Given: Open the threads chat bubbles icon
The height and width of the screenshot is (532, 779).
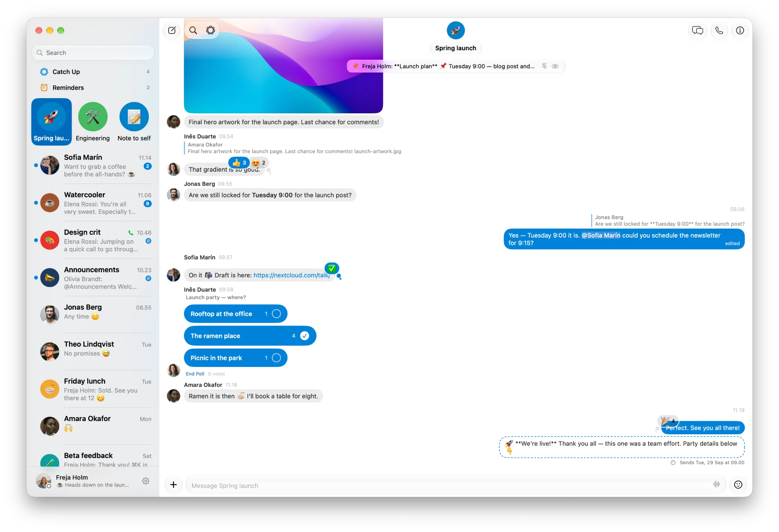Looking at the screenshot, I should tap(698, 30).
